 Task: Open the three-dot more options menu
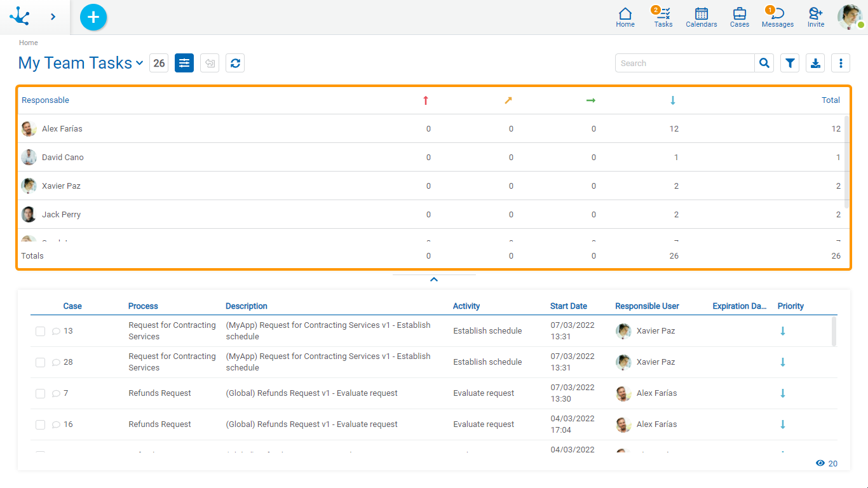841,63
